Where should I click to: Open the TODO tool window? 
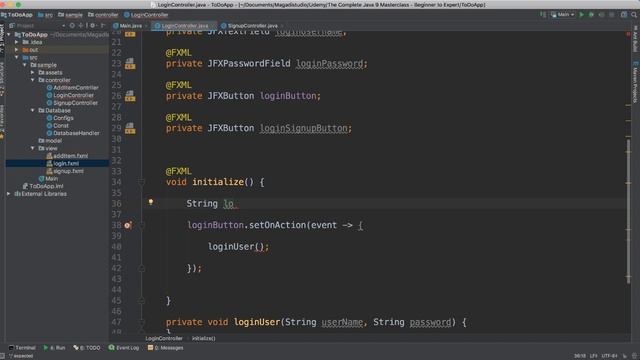point(87,348)
